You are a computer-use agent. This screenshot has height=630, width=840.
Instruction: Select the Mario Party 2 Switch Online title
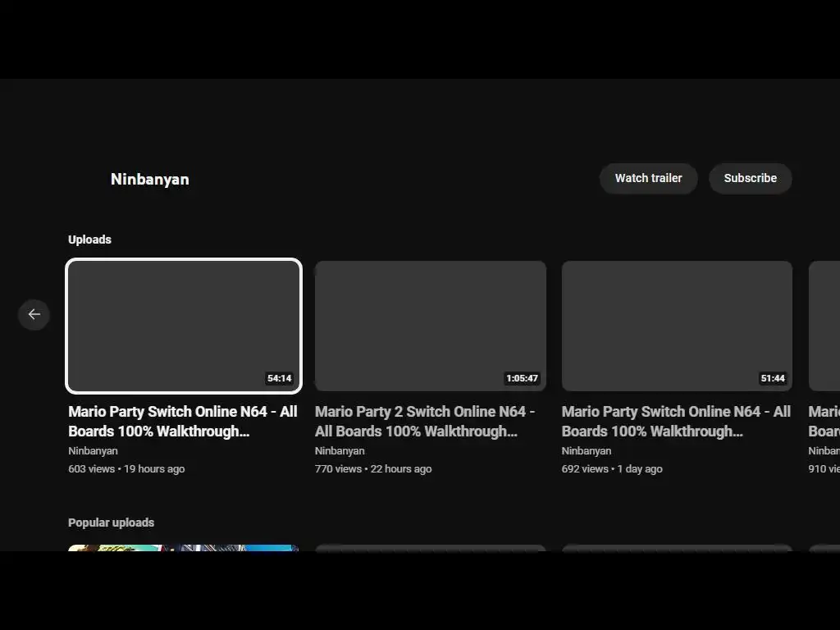[x=425, y=421]
